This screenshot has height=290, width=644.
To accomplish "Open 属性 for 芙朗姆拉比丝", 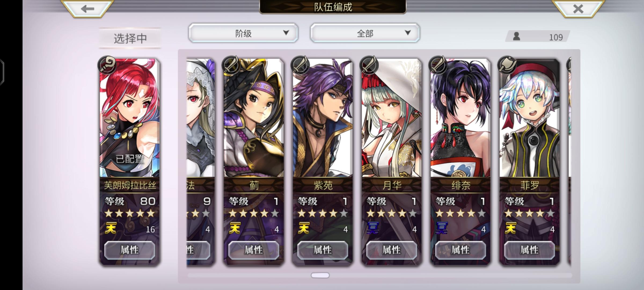I will click(x=130, y=250).
